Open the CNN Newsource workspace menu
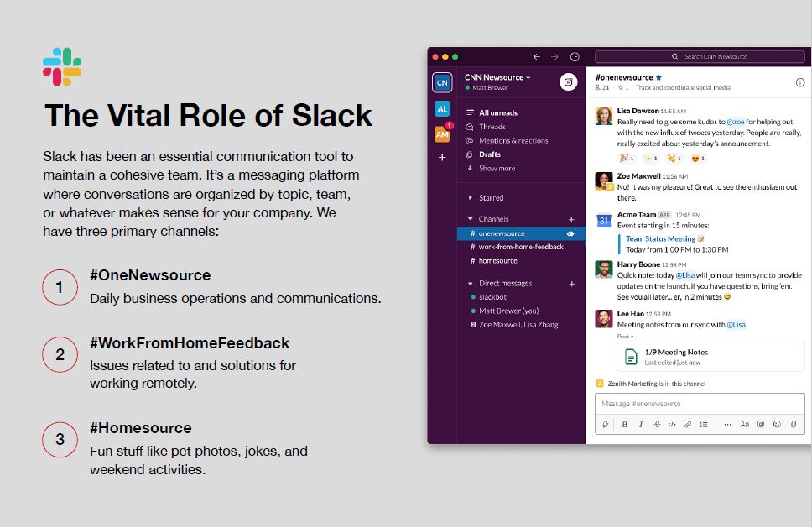 click(497, 77)
